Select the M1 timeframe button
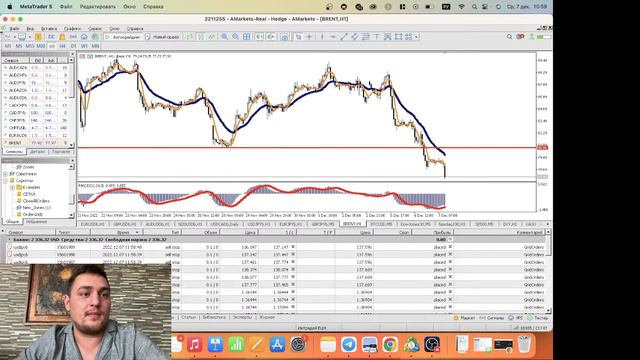Screen dimensions: 640x360 (x=8, y=46)
